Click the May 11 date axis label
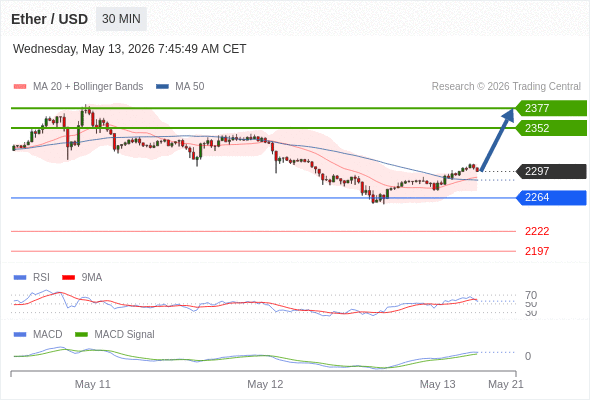Viewport: 590px width, 400px height. point(93,384)
